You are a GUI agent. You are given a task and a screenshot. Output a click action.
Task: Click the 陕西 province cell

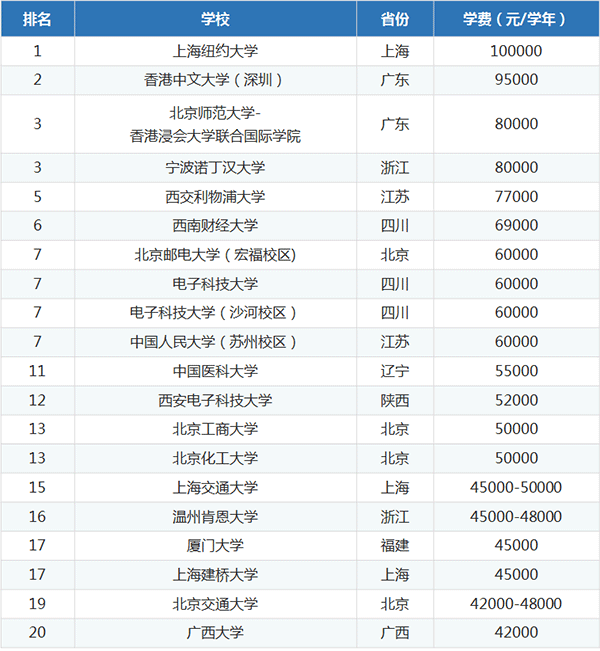coord(395,400)
